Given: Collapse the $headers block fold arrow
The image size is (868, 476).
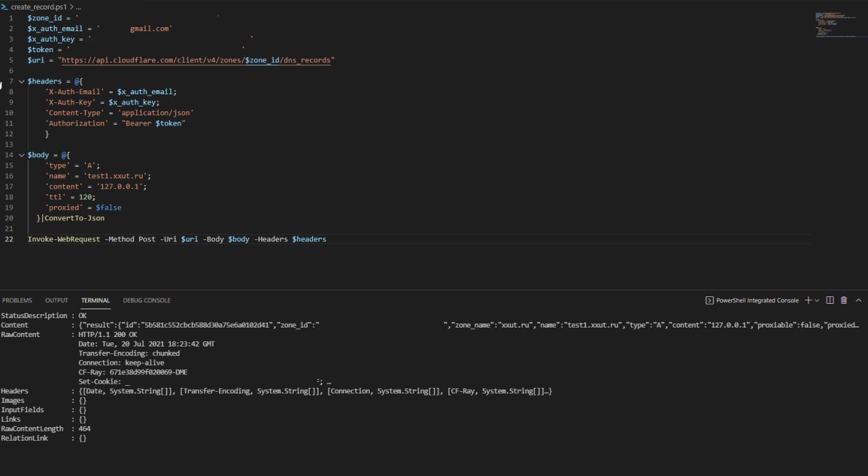Looking at the screenshot, I should pos(22,81).
